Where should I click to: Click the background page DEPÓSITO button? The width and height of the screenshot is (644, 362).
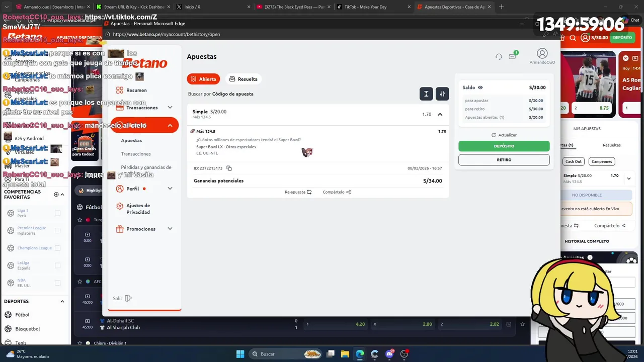pyautogui.click(x=622, y=38)
